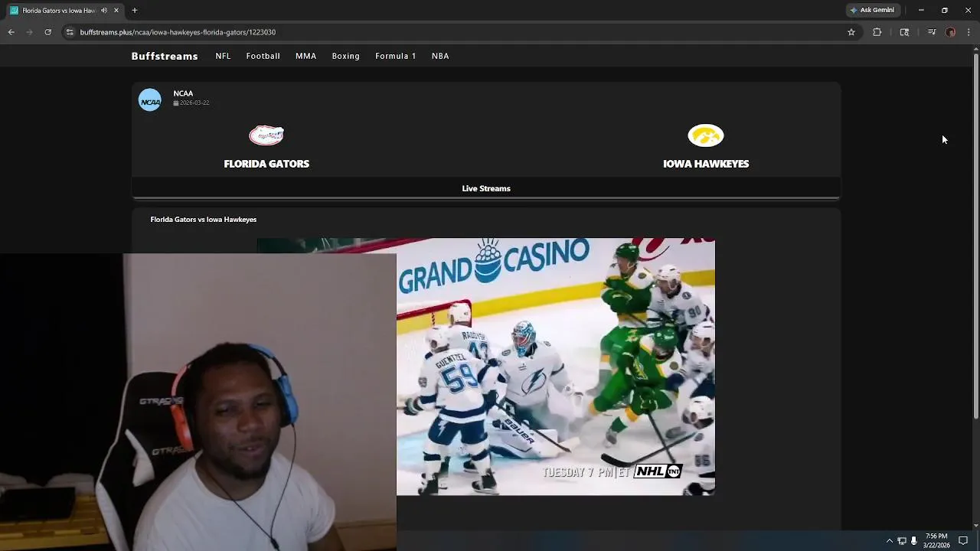Reload the current page
The width and height of the screenshot is (980, 551).
tap(47, 32)
